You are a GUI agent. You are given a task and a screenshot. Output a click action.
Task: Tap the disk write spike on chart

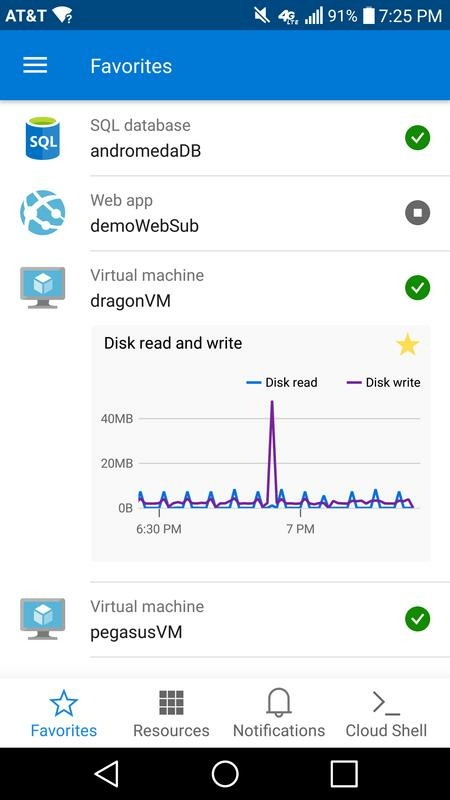pos(272,408)
